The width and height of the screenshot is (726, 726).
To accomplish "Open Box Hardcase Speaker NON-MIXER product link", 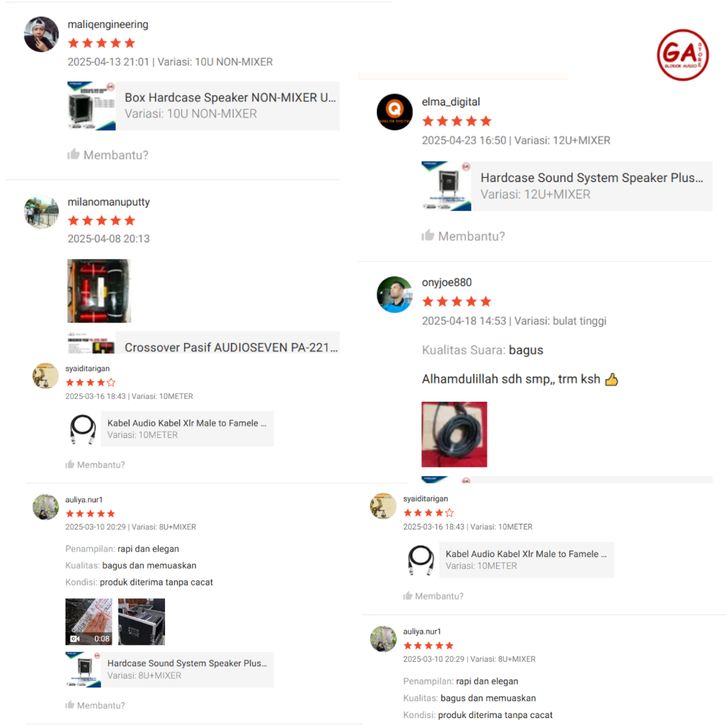I will 203,106.
